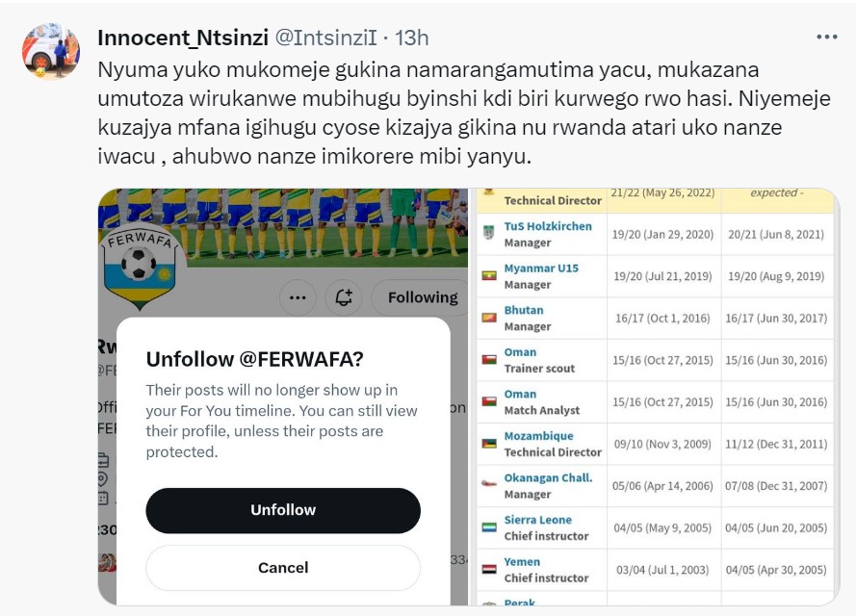Open the three-dot menu on FERWAFA profile

pos(298,297)
